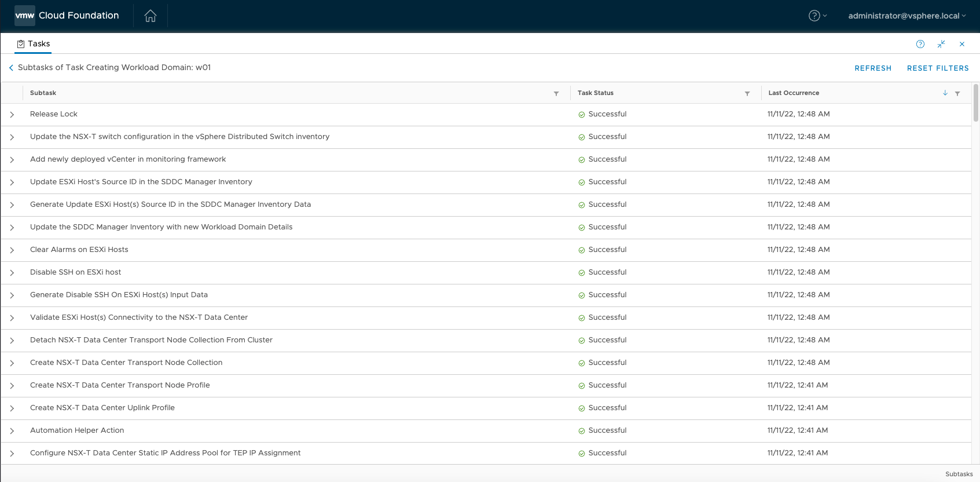Open Tasks panel help icon
The height and width of the screenshot is (482, 980).
pos(920,44)
